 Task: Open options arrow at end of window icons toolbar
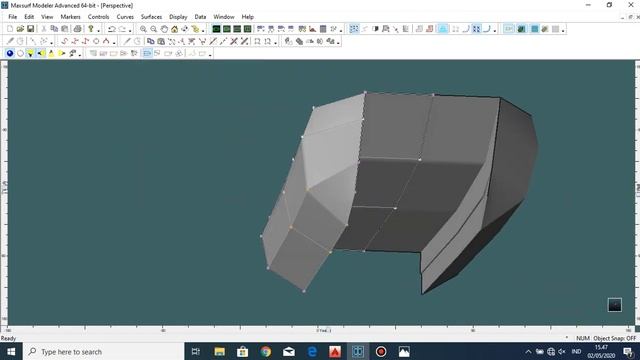(341, 30)
